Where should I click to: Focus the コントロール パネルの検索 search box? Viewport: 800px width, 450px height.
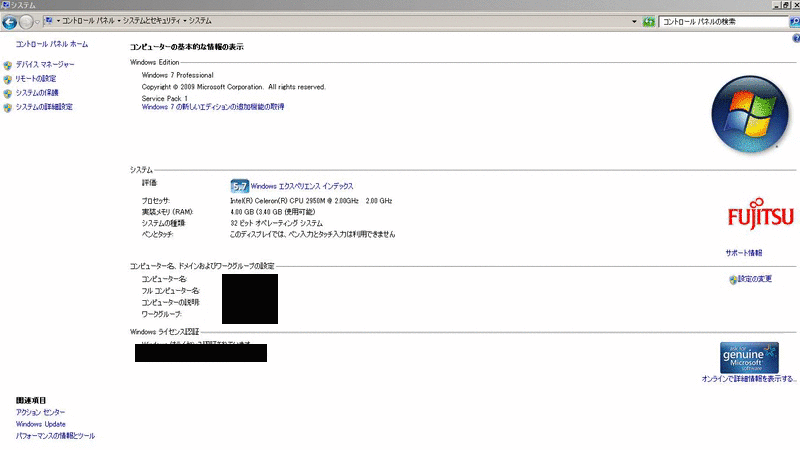(x=723, y=21)
